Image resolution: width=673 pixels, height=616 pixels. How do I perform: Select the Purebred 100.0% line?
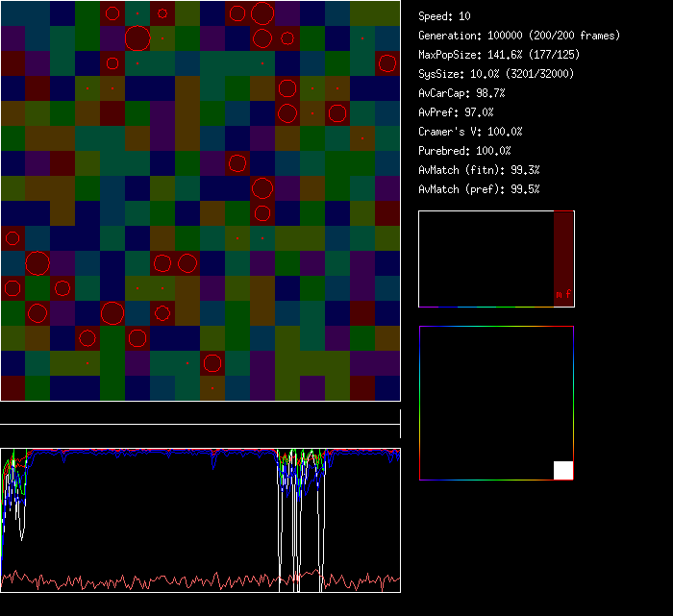tap(465, 151)
